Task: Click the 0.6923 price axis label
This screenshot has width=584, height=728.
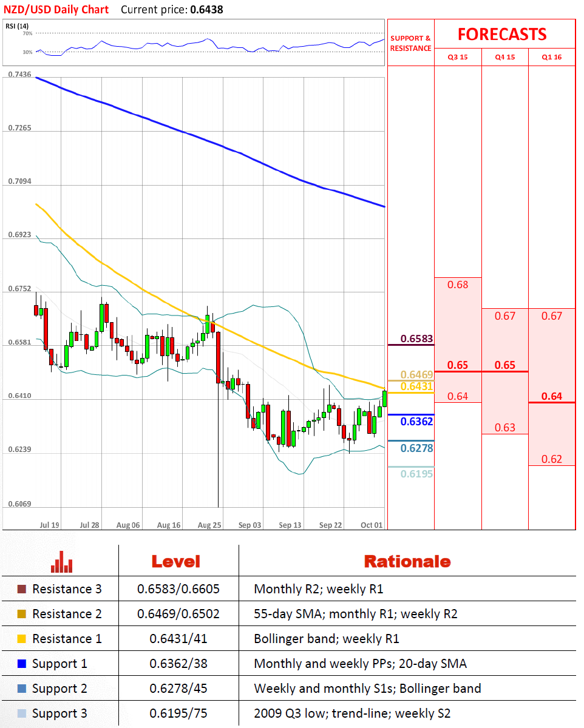Action: pos(20,235)
